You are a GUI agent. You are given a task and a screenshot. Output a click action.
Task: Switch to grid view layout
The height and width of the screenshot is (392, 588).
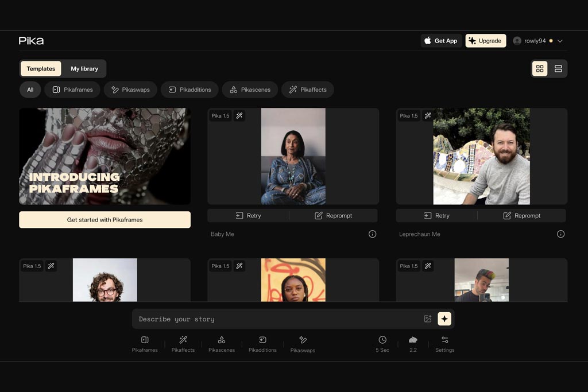(540, 68)
